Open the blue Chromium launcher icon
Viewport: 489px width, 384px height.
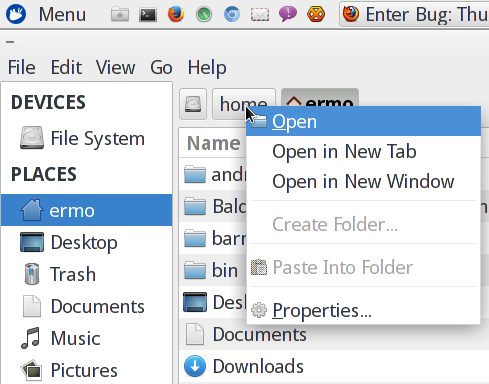click(x=232, y=15)
